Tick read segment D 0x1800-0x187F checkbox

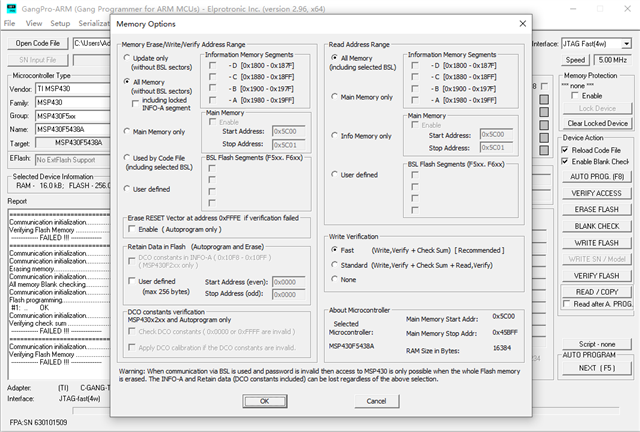pos(415,65)
